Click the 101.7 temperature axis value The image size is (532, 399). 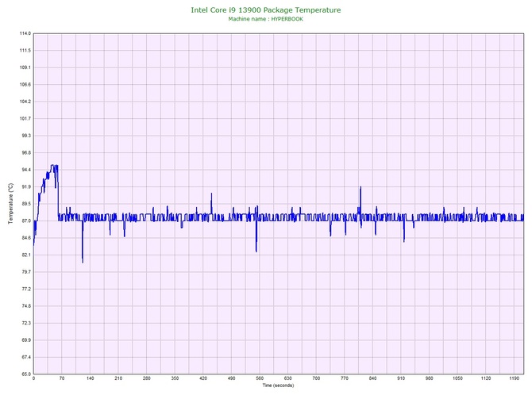pos(25,119)
